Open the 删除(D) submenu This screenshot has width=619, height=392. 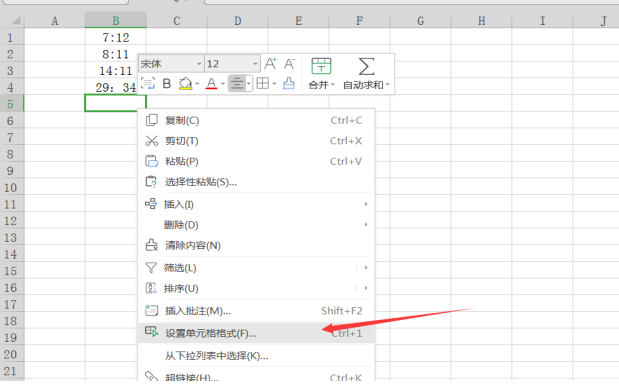point(256,225)
